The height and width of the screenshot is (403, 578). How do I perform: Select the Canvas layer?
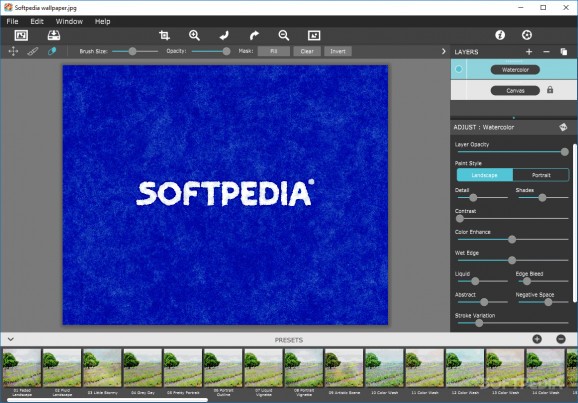514,90
